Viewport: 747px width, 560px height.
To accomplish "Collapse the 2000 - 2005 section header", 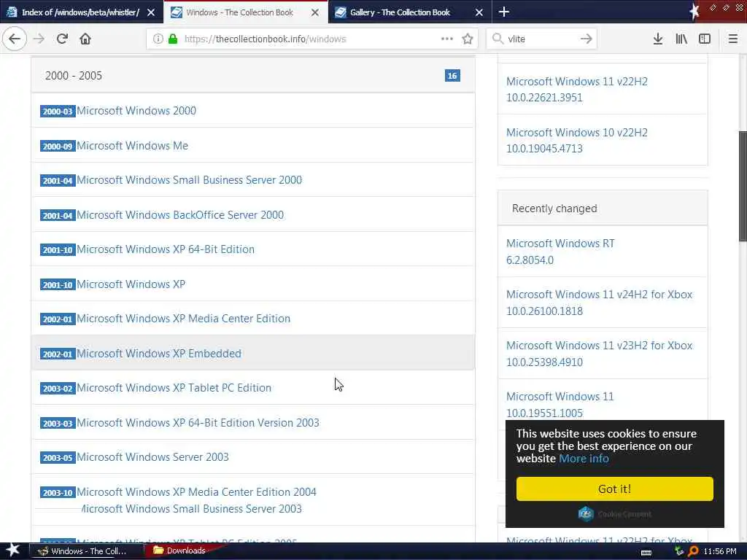I will tap(253, 75).
